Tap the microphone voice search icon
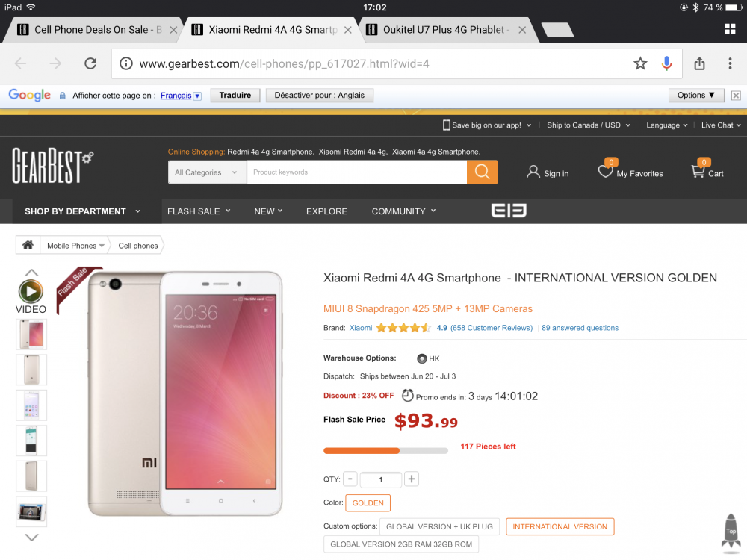 (x=666, y=63)
